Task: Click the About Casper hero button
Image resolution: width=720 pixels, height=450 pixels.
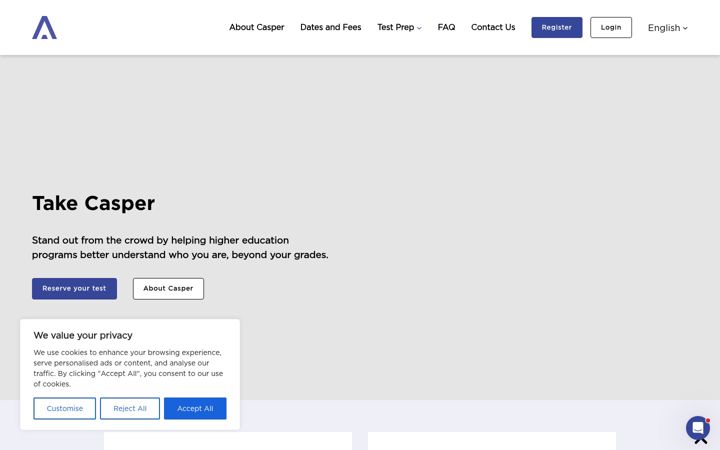Action: (x=168, y=288)
